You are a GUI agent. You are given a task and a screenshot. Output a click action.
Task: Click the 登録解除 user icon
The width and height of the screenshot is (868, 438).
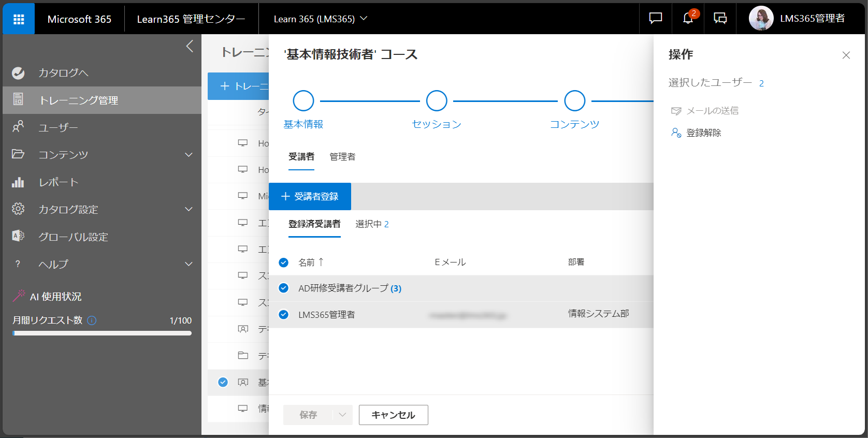(x=676, y=133)
